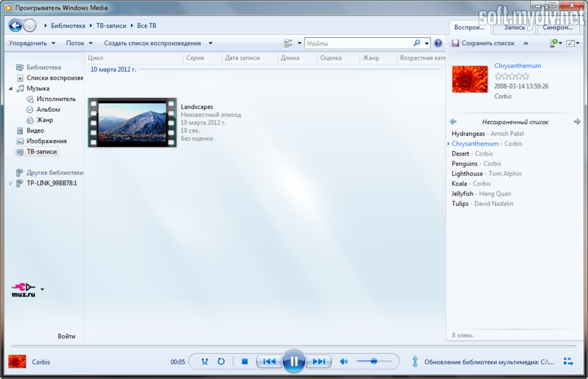Open the view options dropdown arrow
588x379 pixels.
tap(299, 43)
